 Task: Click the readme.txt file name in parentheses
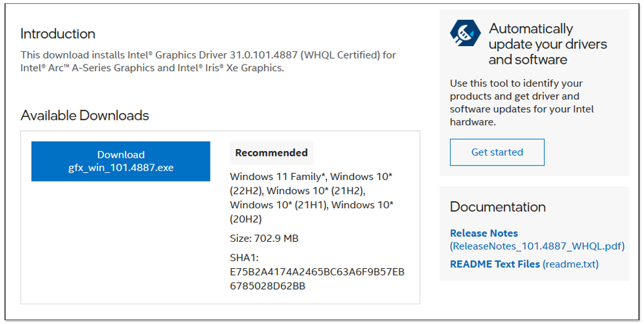(x=570, y=264)
